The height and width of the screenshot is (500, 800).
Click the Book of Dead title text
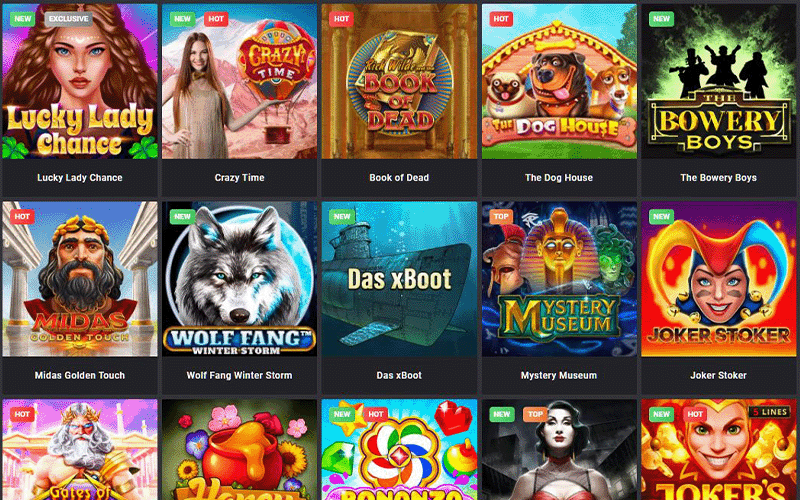[399, 178]
